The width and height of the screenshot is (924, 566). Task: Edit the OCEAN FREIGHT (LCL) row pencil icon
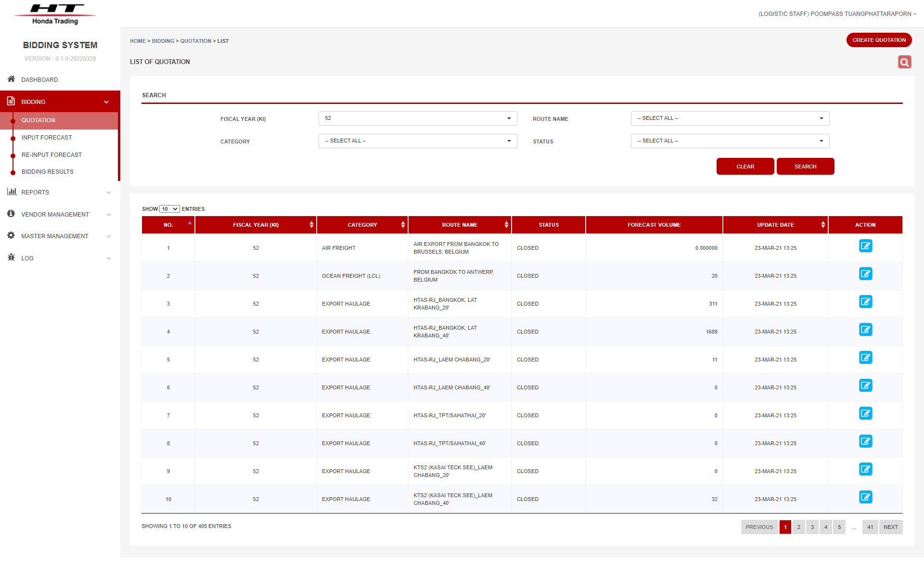pos(865,273)
